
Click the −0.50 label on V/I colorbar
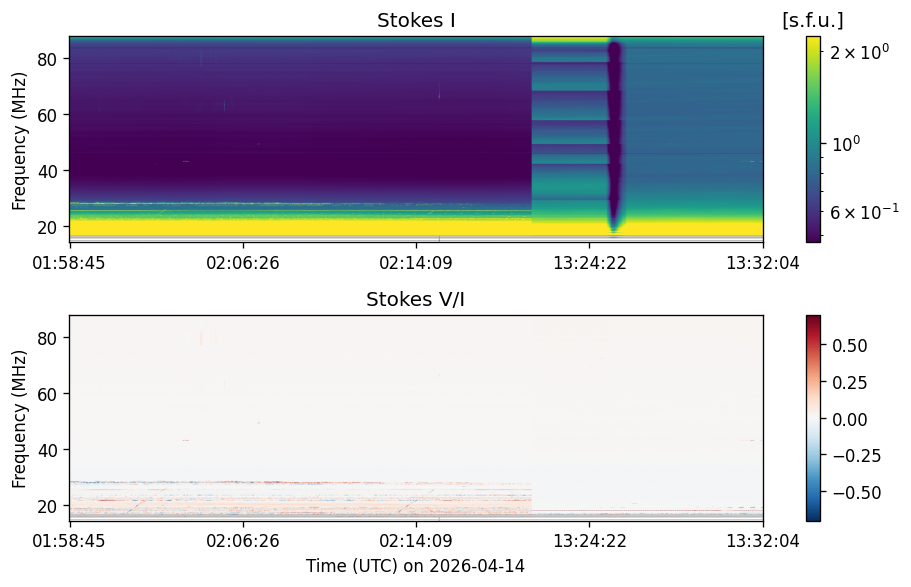tap(857, 493)
